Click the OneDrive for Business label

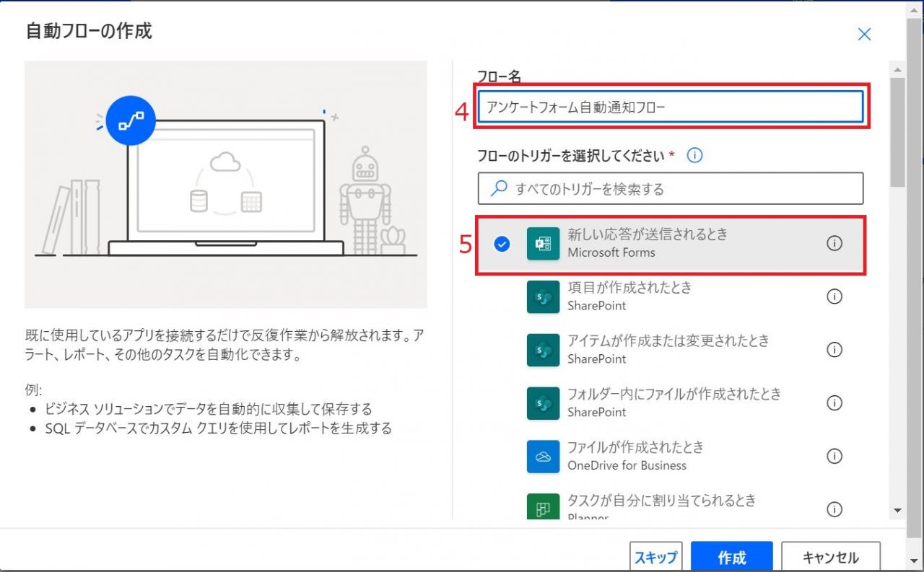coord(627,465)
